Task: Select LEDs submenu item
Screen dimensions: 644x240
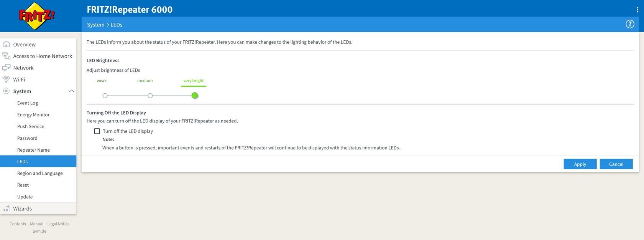Action: tap(38, 161)
